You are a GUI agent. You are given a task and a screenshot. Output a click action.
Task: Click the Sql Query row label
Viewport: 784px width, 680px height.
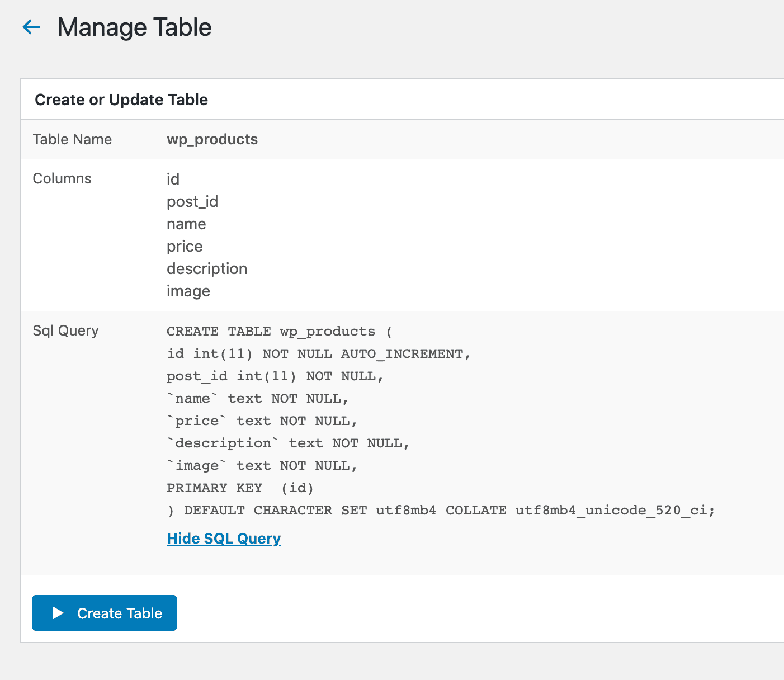pyautogui.click(x=65, y=330)
